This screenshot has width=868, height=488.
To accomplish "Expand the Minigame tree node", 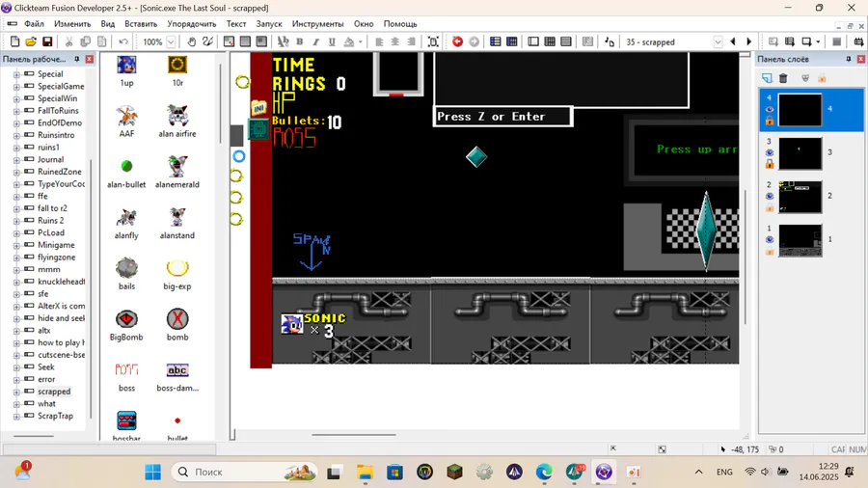I will [x=16, y=245].
